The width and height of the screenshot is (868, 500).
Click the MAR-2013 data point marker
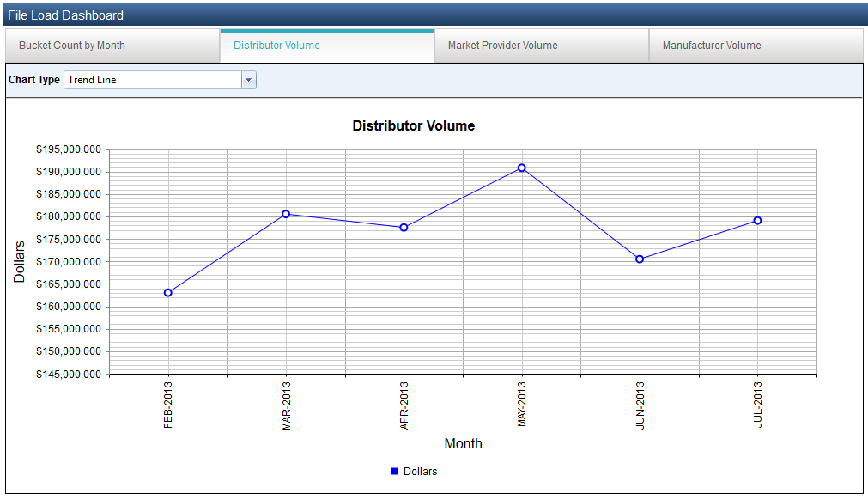[286, 214]
